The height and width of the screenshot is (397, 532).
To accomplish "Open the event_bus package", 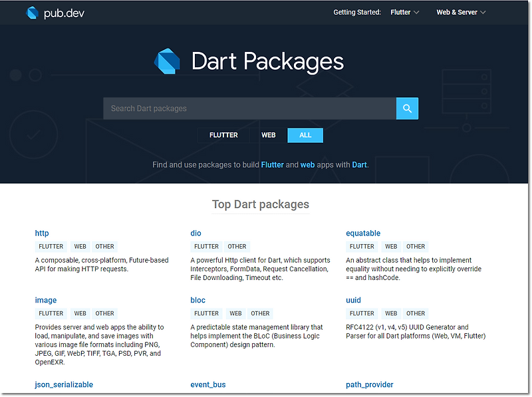I will (208, 384).
